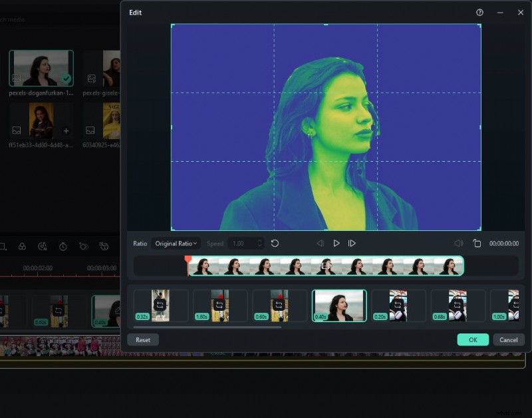Image resolution: width=532 pixels, height=418 pixels.
Task: Open the help question mark icon
Action: coord(479,13)
